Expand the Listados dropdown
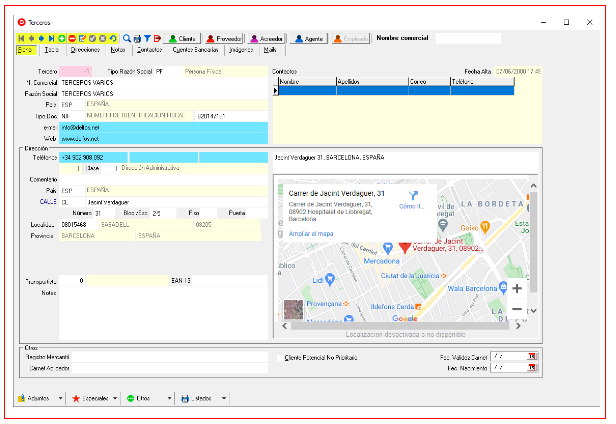Viewport: 616px width, 424px height. [222, 398]
